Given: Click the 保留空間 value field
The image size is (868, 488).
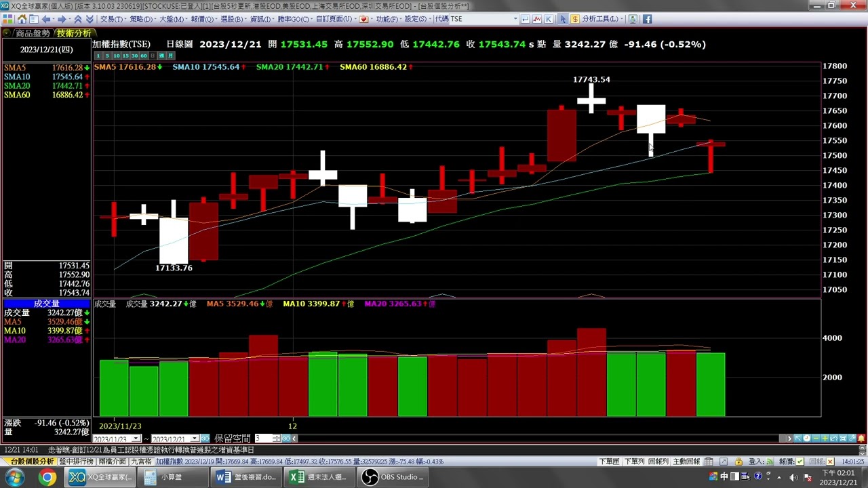Looking at the screenshot, I should [x=262, y=439].
